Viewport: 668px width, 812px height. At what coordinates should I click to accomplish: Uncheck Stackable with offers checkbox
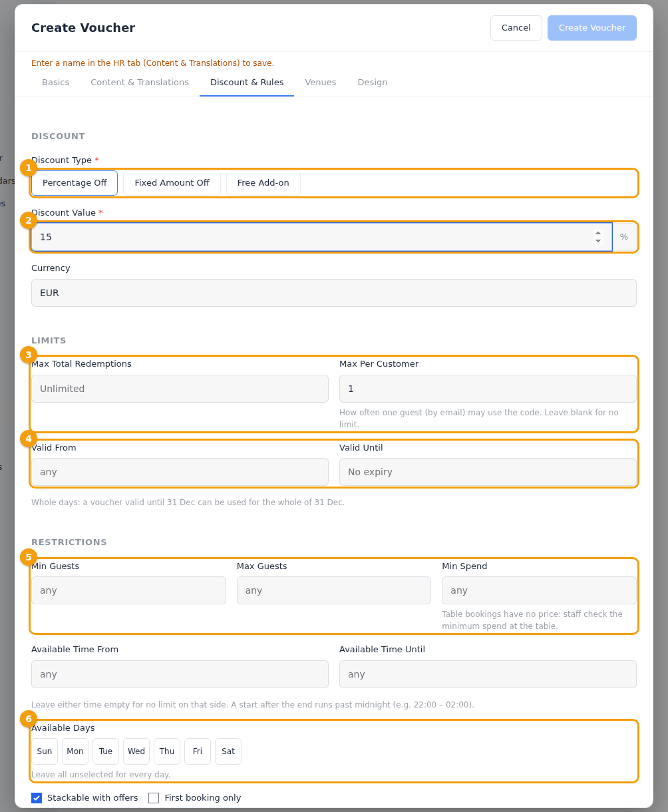(37, 798)
